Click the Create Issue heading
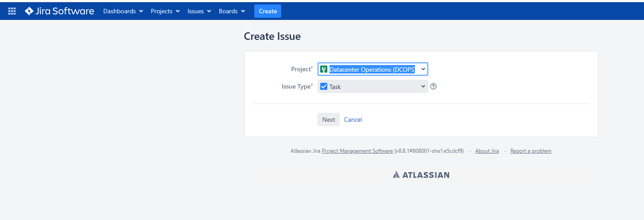644x220 pixels. click(x=272, y=36)
